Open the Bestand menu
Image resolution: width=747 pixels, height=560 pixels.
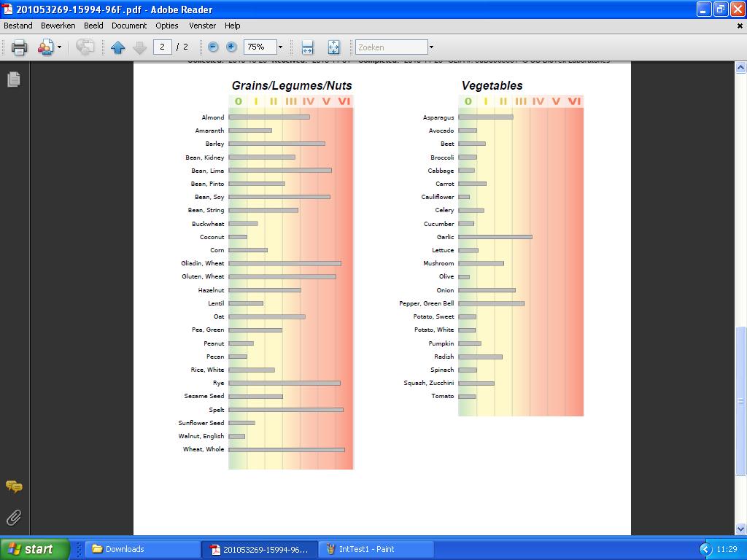tap(18, 26)
